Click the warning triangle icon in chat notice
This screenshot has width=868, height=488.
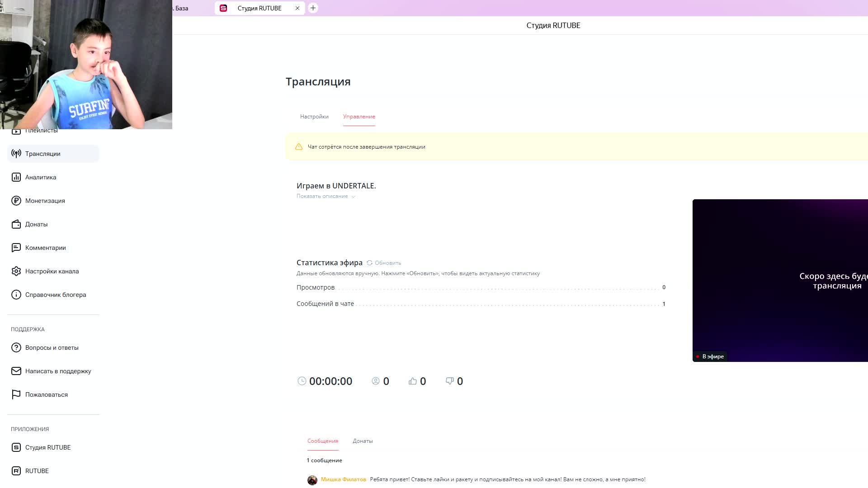(x=299, y=147)
